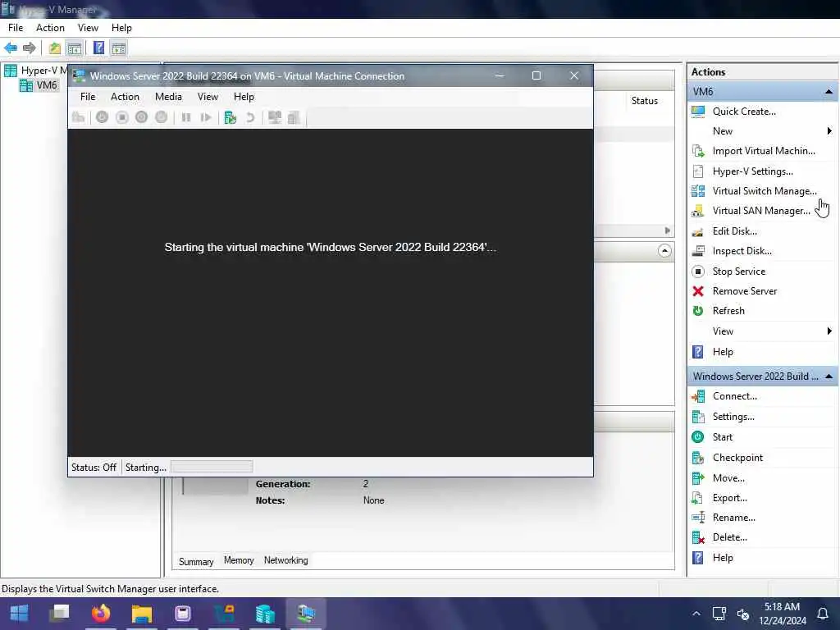This screenshot has width=840, height=630.
Task: Click the Enhanced Session monitor icon in VM toolbar
Action: click(274, 117)
